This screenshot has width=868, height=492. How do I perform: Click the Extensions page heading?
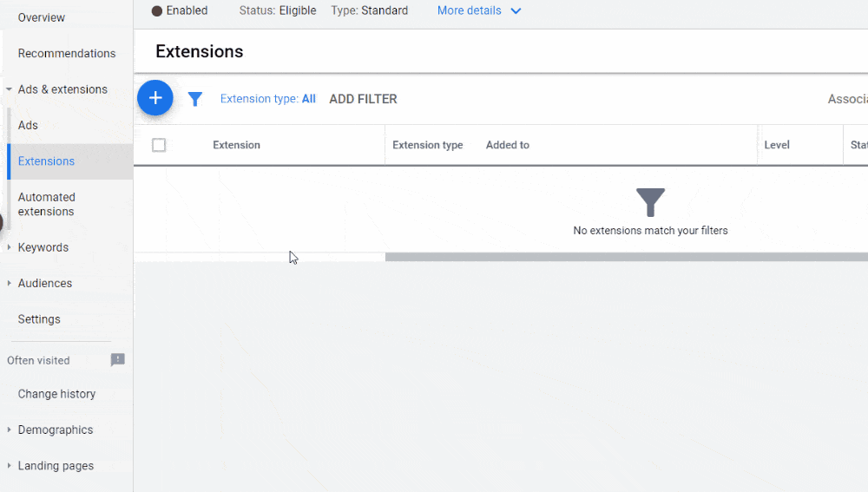pos(200,51)
